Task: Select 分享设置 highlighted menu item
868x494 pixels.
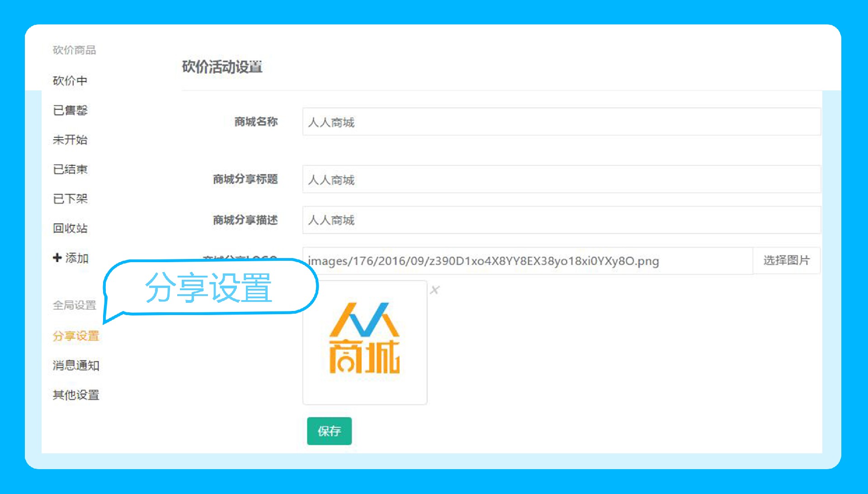Action: [x=75, y=336]
